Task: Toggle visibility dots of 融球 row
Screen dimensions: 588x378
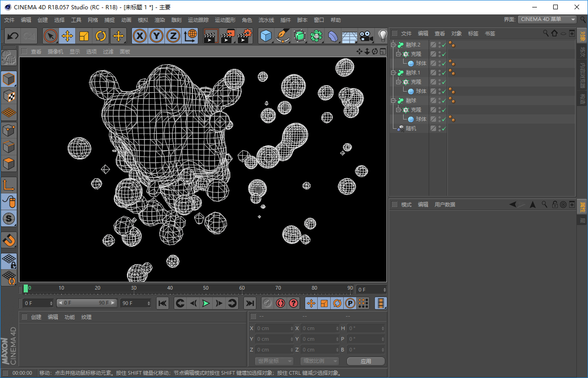Action: pos(439,101)
